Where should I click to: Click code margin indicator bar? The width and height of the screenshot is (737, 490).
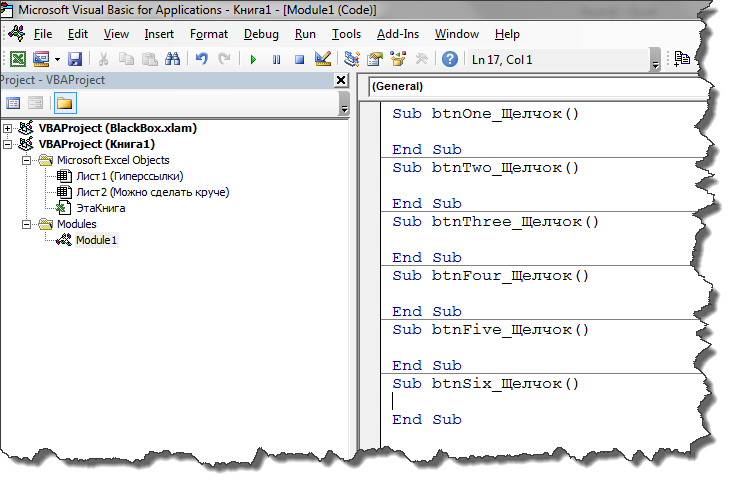coord(370,275)
